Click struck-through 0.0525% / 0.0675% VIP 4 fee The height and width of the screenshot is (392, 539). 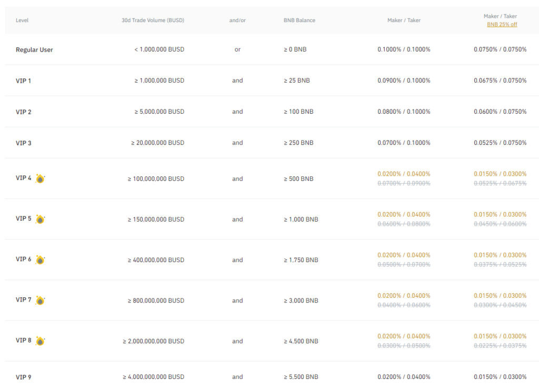500,184
